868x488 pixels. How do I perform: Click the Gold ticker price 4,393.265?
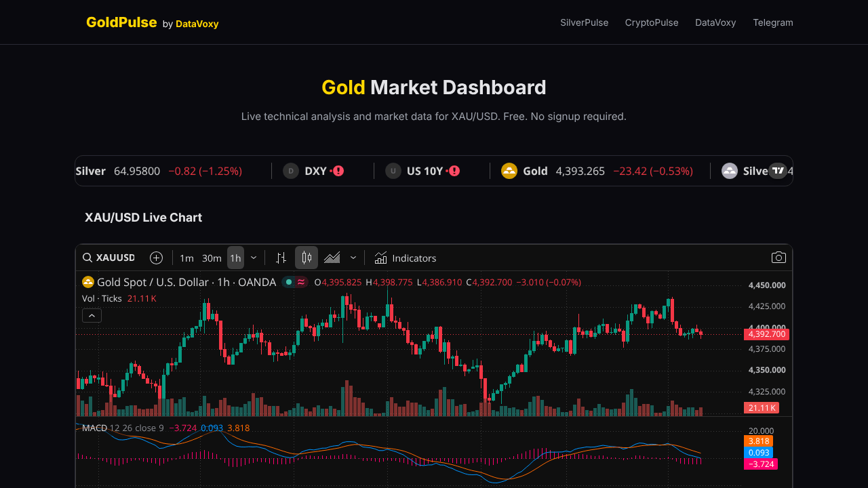[x=580, y=171]
